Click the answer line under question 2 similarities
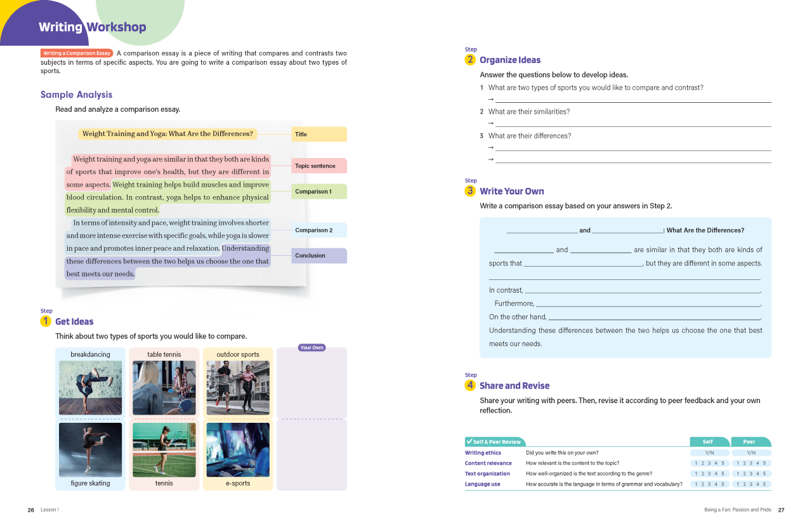 coord(632,124)
